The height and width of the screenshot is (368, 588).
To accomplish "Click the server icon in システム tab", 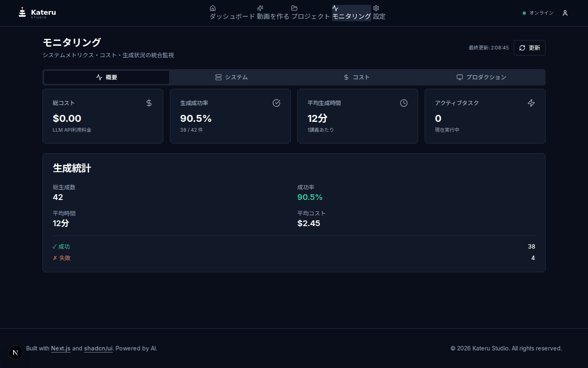I will point(218,77).
